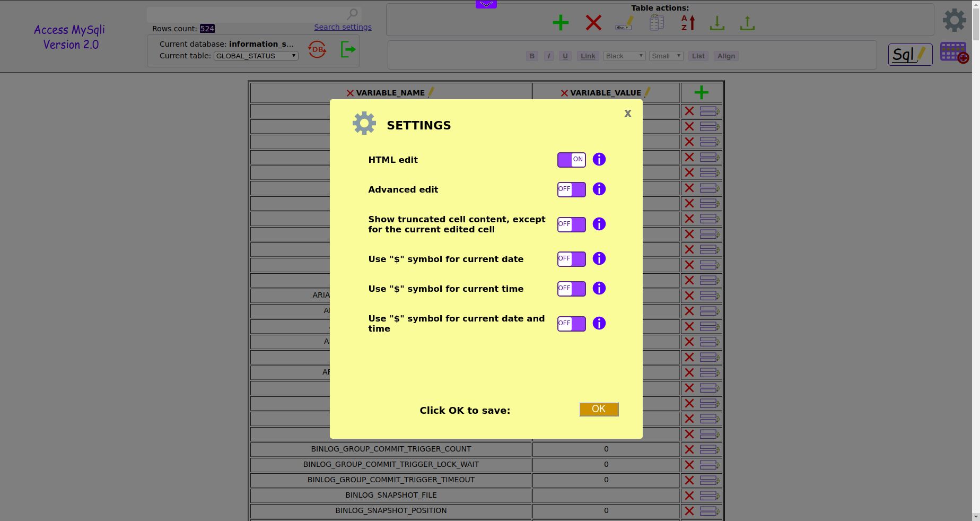Click the Align formatting button

(726, 56)
